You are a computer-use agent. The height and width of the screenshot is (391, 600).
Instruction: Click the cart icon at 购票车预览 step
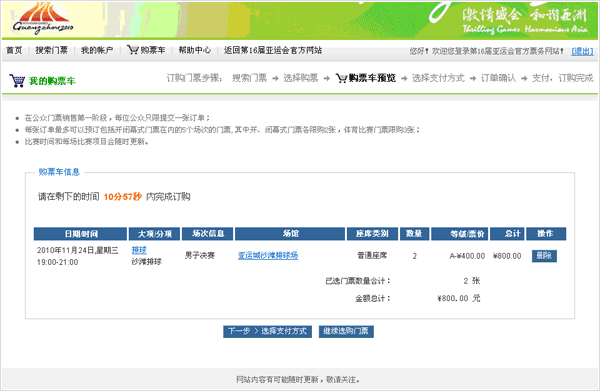(x=341, y=78)
